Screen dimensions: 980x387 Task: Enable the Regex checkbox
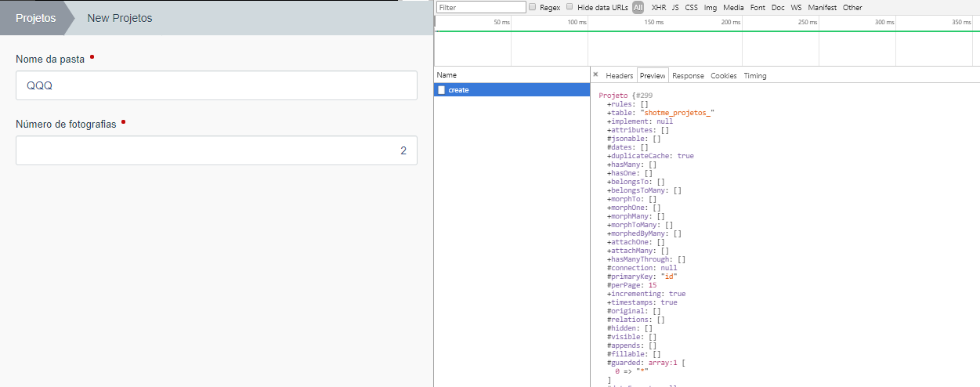[533, 7]
